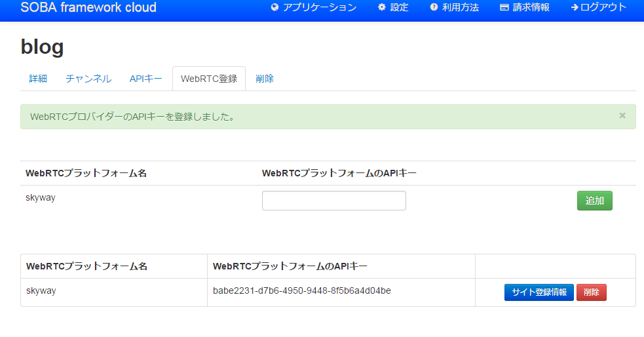Click the arrow icon beside ログアウト
The image size is (644, 337).
pos(575,7)
